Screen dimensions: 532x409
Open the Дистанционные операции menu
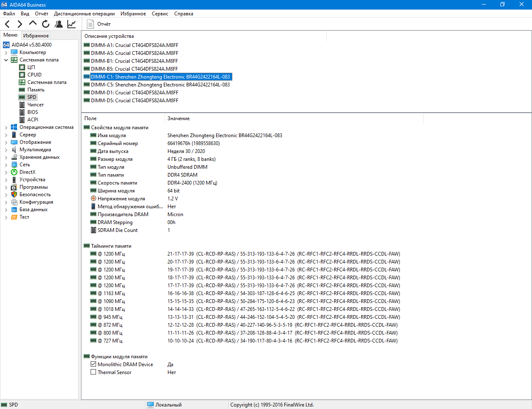84,14
